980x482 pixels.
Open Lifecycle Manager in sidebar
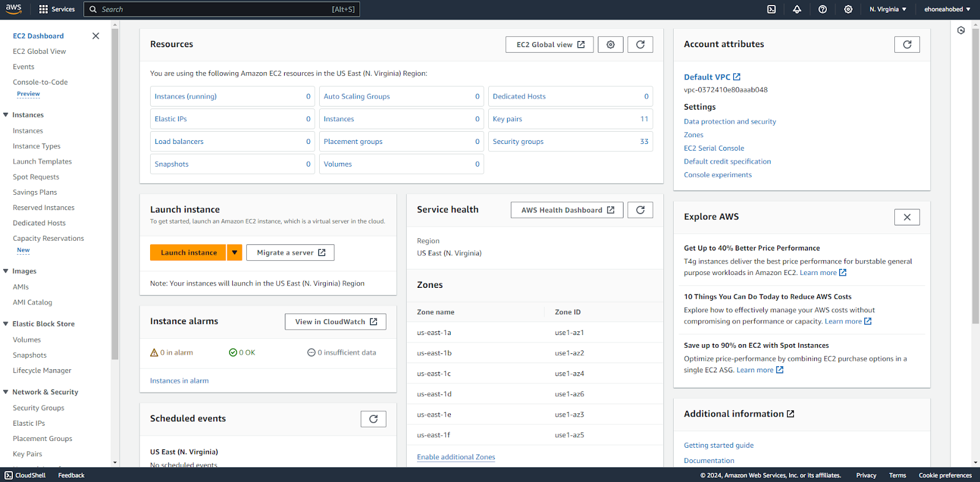coord(42,371)
